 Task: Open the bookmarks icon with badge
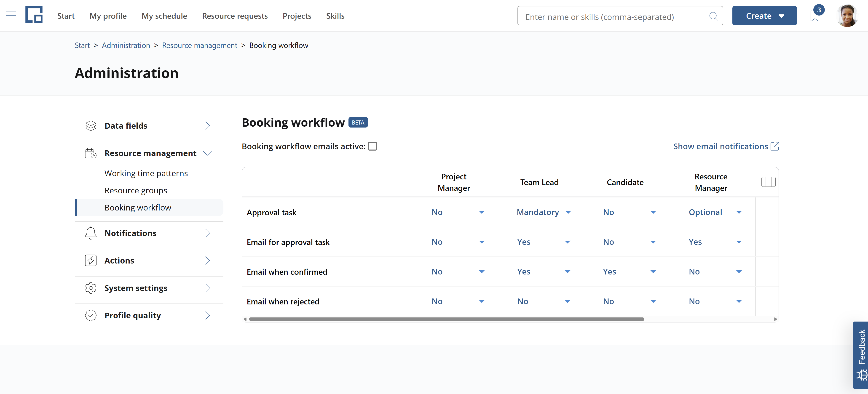pyautogui.click(x=815, y=15)
